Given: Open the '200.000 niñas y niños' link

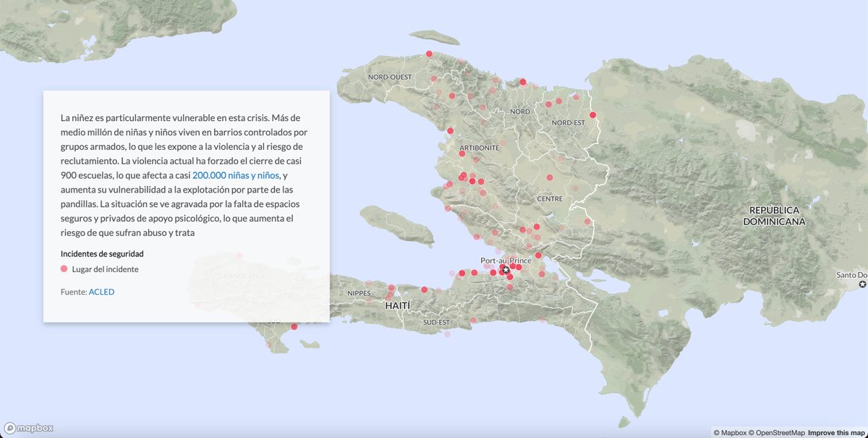Looking at the screenshot, I should 236,176.
